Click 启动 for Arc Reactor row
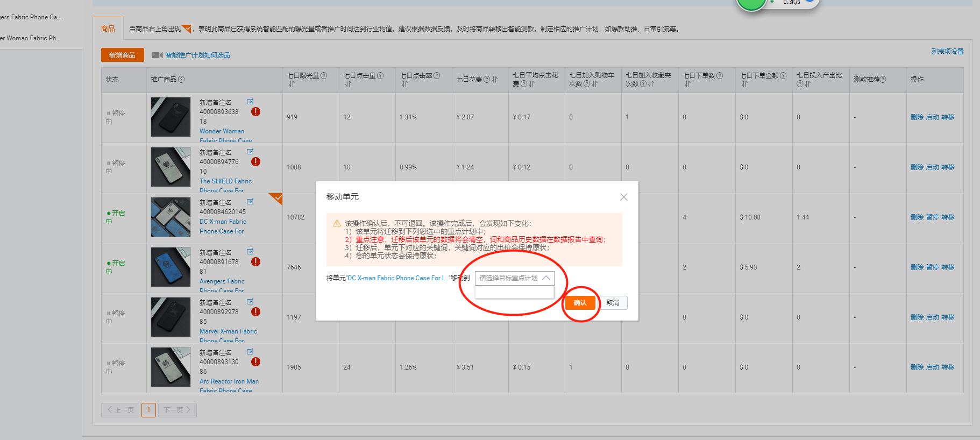 [x=932, y=367]
